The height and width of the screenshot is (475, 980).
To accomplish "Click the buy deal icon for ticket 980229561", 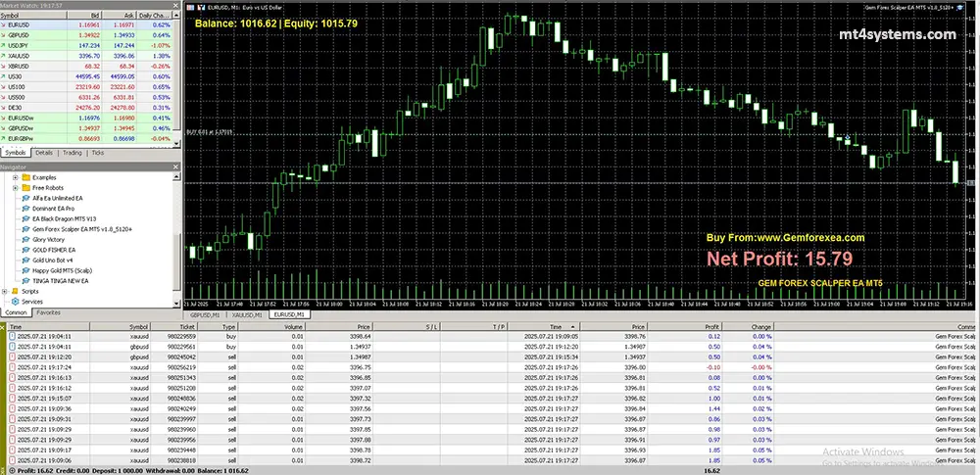I will coord(13,347).
